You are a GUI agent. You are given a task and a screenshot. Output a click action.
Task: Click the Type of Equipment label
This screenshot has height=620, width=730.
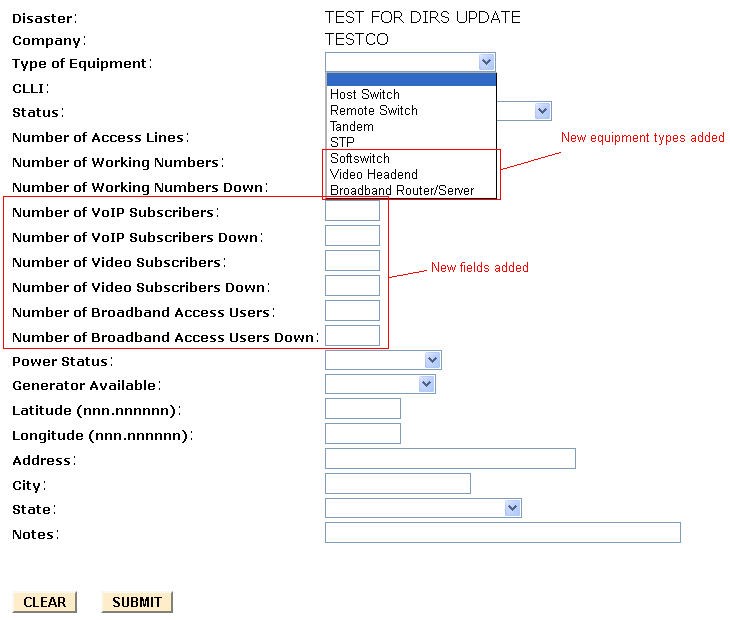82,63
